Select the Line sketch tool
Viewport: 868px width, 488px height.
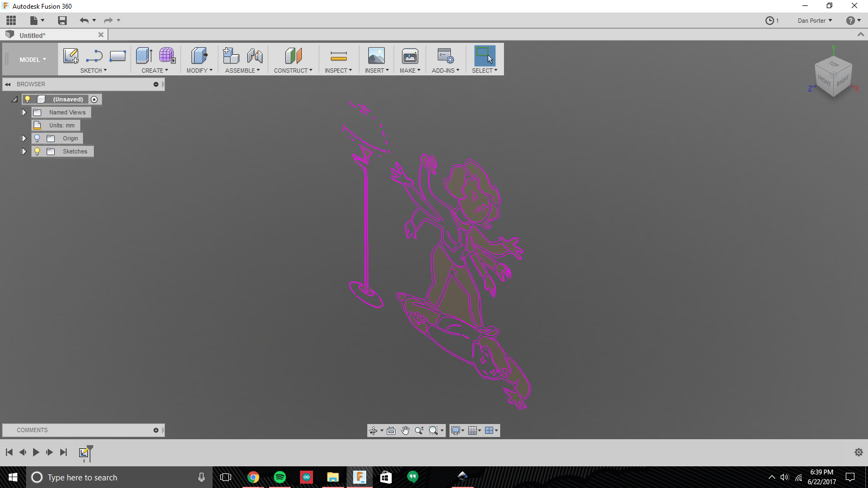tap(94, 56)
